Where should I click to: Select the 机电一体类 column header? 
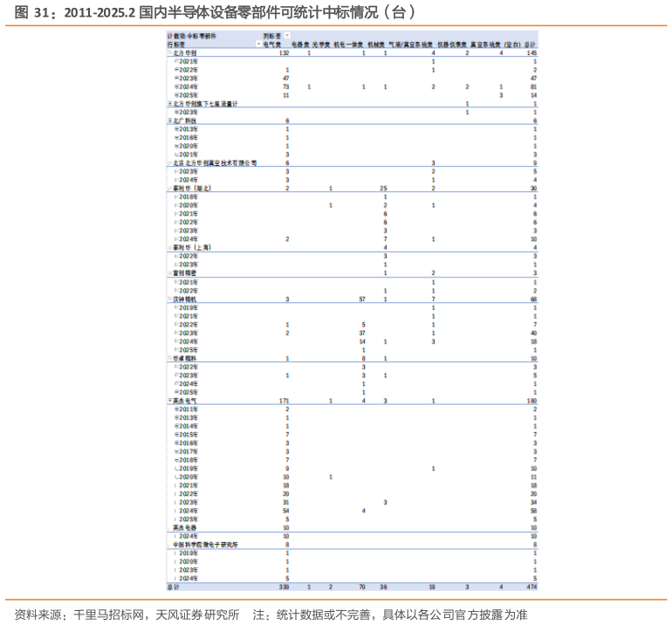(x=348, y=44)
